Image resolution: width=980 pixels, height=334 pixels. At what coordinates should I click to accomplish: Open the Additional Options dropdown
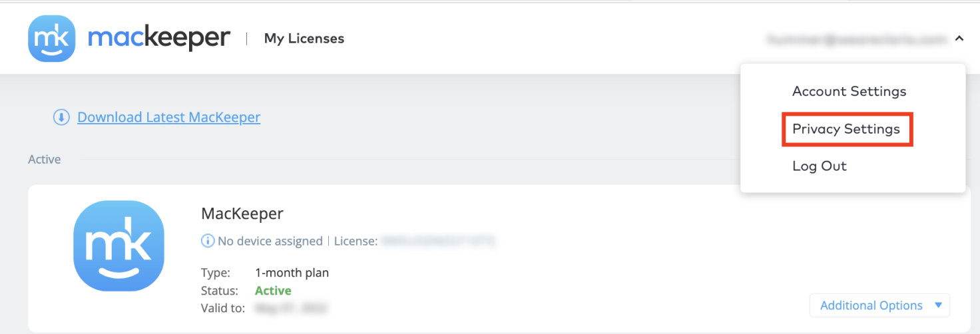tap(879, 305)
